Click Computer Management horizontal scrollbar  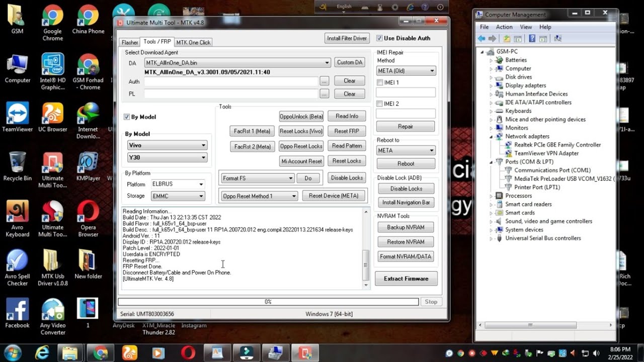(544, 325)
